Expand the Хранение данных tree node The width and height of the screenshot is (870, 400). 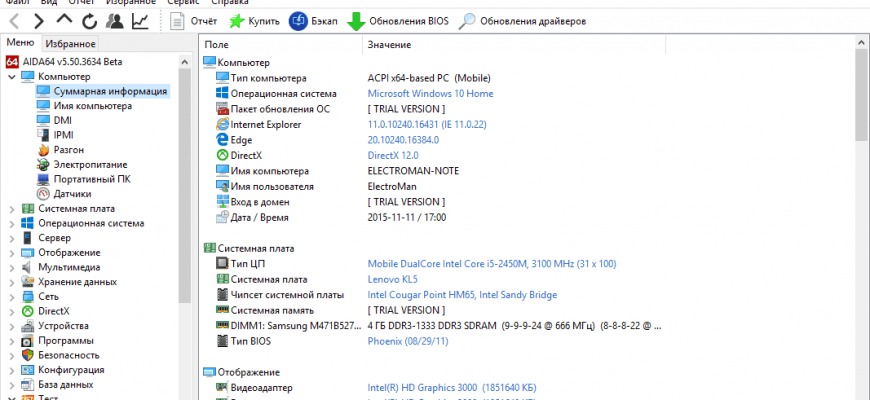click(x=12, y=282)
